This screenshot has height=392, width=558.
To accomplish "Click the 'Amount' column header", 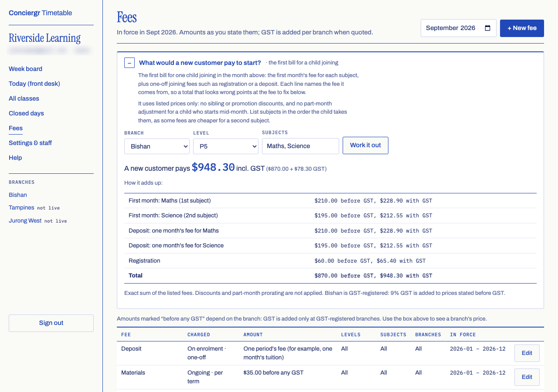I will [x=253, y=335].
